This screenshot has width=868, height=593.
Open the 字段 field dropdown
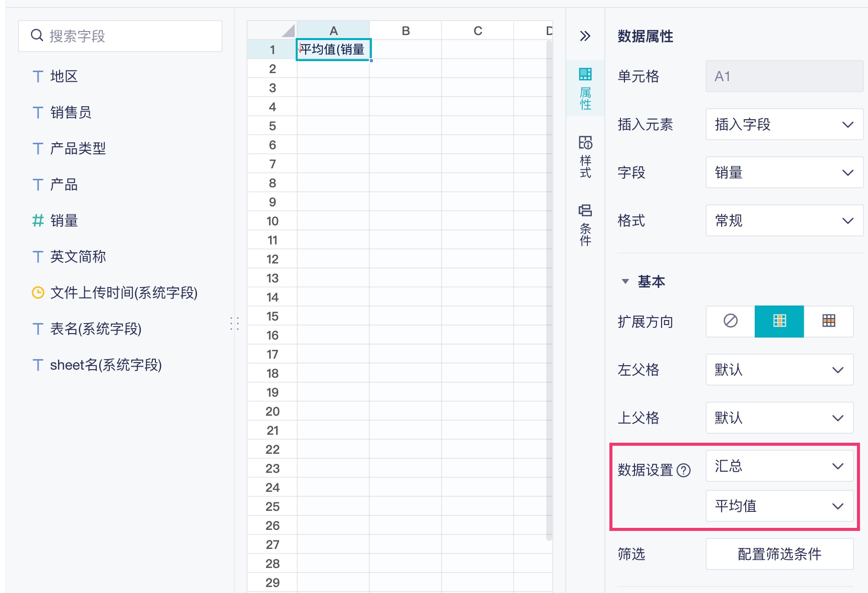click(784, 172)
